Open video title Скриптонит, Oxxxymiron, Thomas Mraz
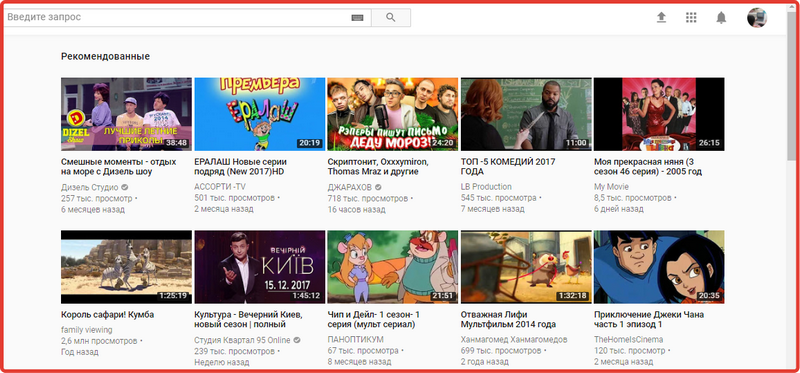This screenshot has width=800, height=373. point(378,167)
